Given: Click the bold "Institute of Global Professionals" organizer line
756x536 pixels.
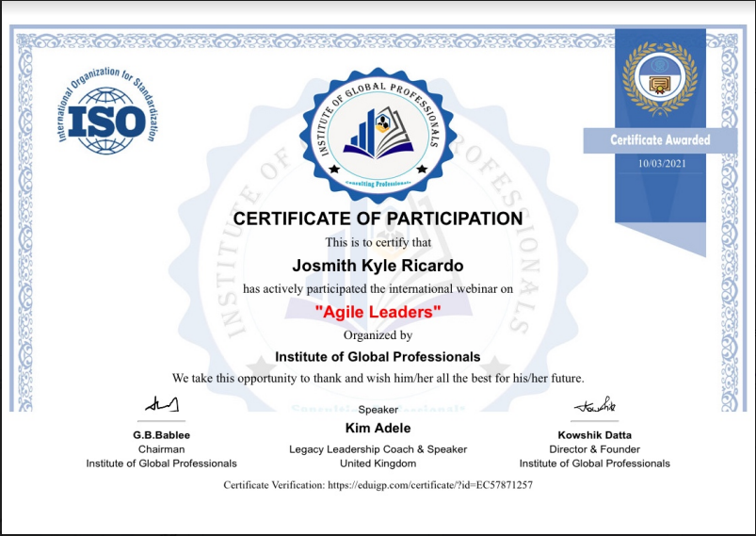Looking at the screenshot, I should coord(378,357).
